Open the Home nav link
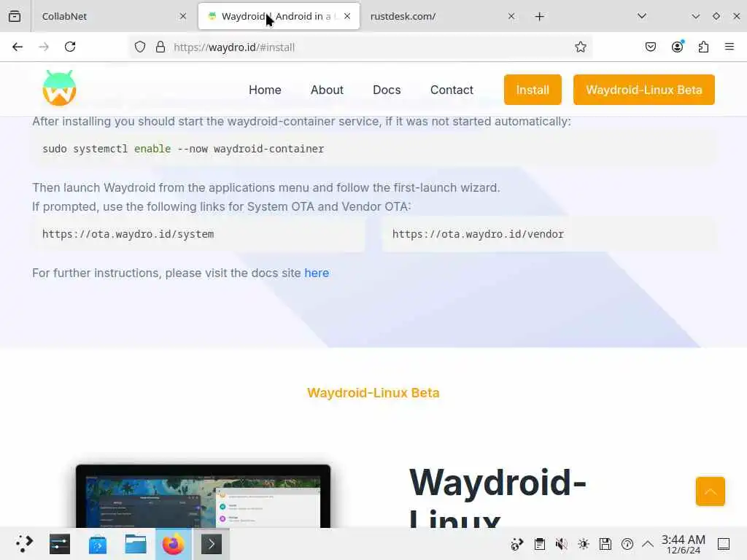 click(265, 90)
